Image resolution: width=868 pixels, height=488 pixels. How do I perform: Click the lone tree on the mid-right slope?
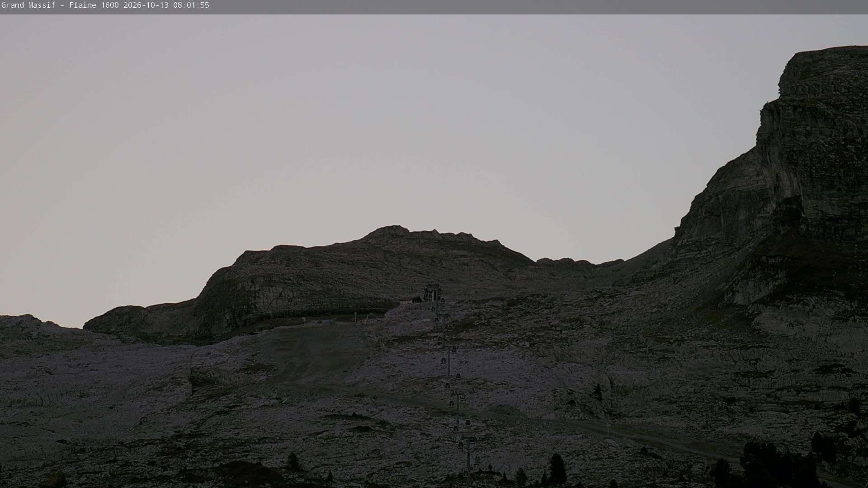598,392
